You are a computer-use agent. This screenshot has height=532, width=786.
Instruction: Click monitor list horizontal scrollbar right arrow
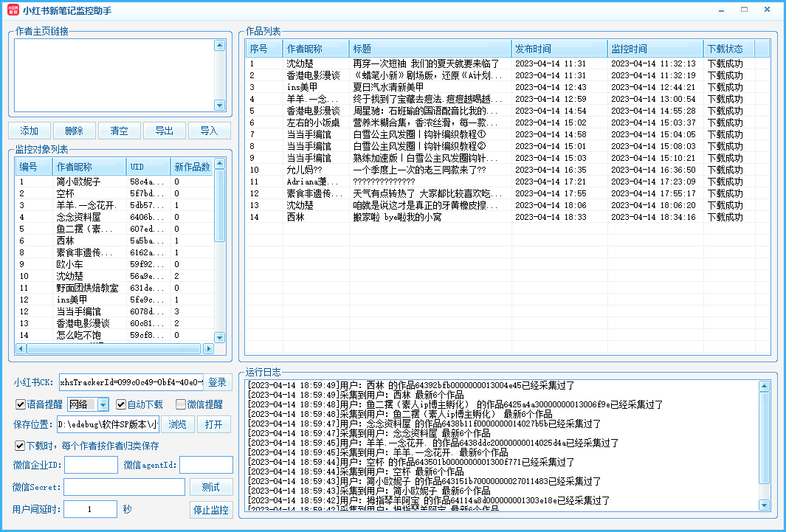[209, 349]
